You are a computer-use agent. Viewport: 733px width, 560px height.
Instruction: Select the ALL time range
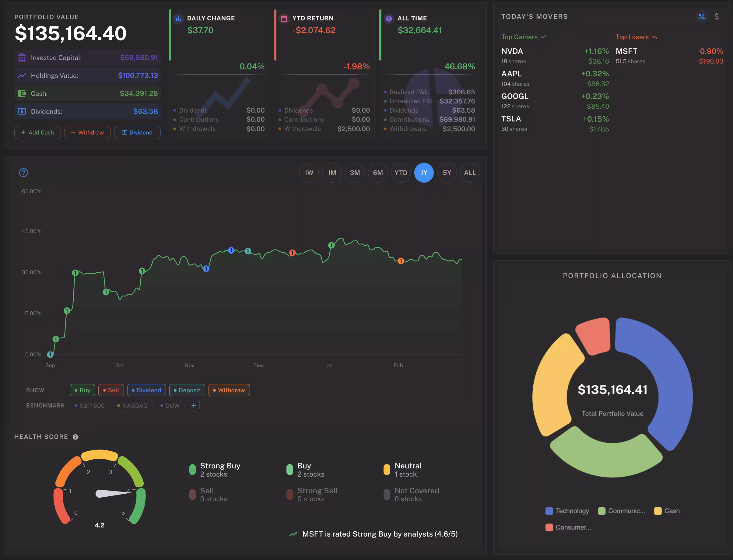click(x=470, y=173)
